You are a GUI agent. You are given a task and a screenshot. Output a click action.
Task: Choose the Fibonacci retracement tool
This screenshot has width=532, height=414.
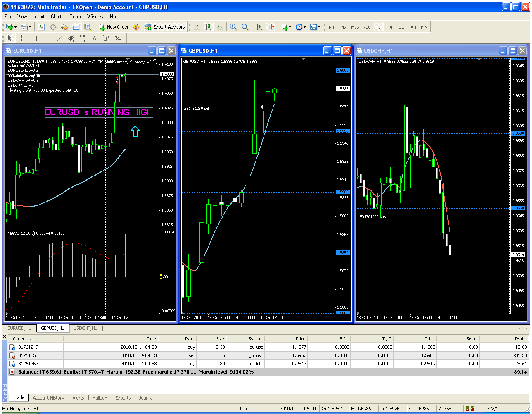83,38
